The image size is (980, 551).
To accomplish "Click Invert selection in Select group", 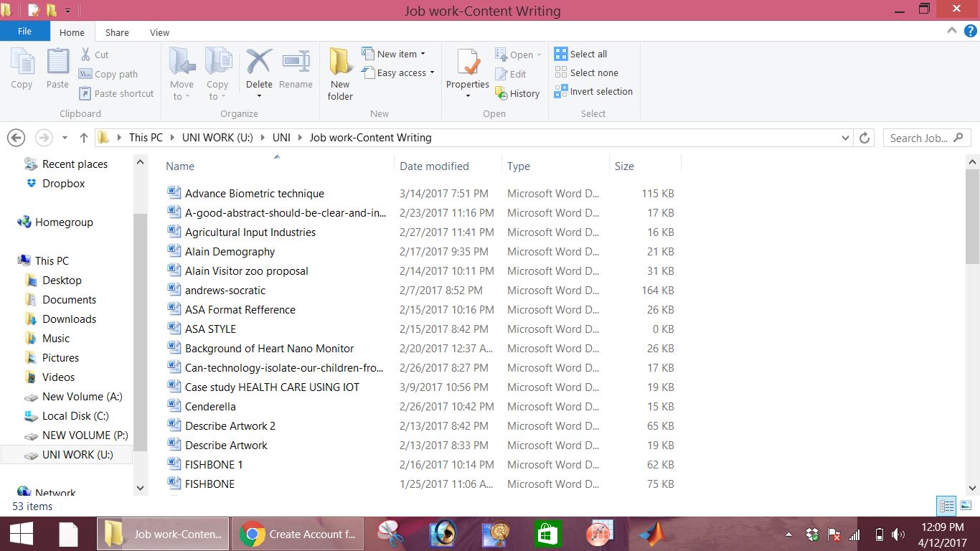I will point(593,91).
